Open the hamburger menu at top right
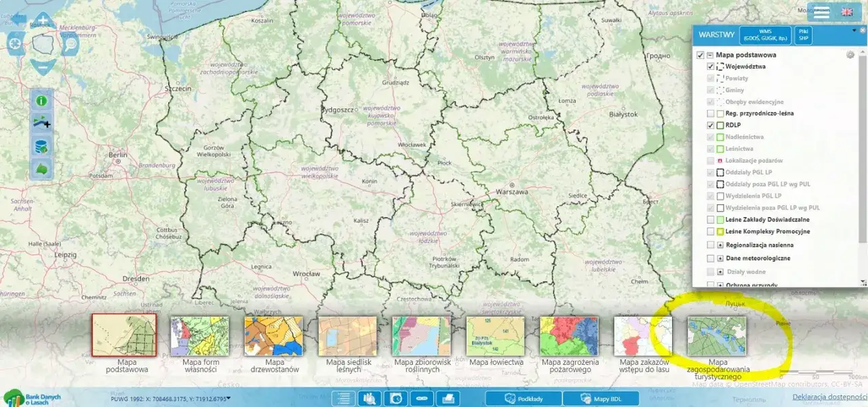The width and height of the screenshot is (868, 407). [821, 12]
